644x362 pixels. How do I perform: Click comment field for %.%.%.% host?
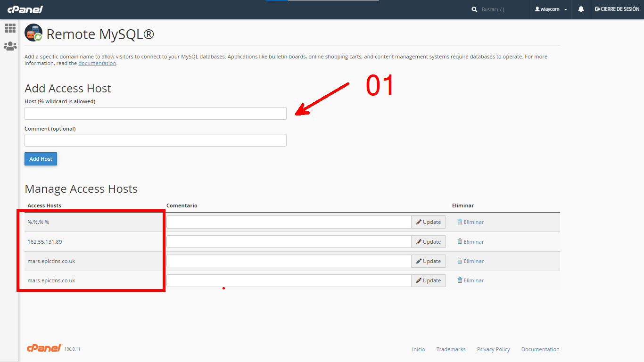click(289, 222)
